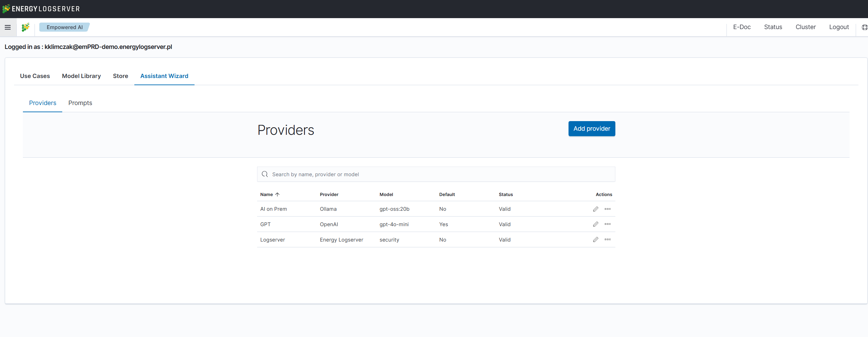868x337 pixels.
Task: Click the Add provider button
Action: 591,129
